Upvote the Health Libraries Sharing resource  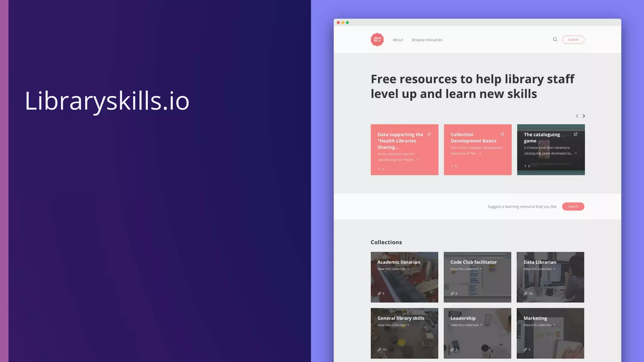(380, 169)
